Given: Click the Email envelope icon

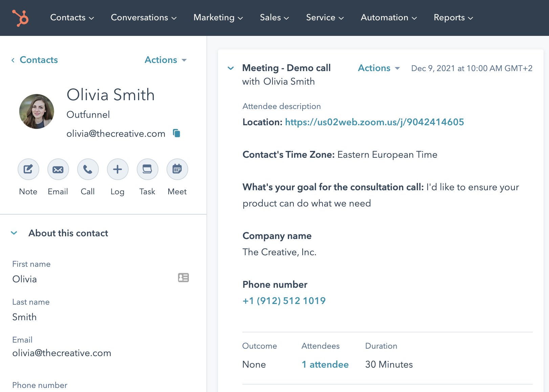Looking at the screenshot, I should pyautogui.click(x=58, y=169).
